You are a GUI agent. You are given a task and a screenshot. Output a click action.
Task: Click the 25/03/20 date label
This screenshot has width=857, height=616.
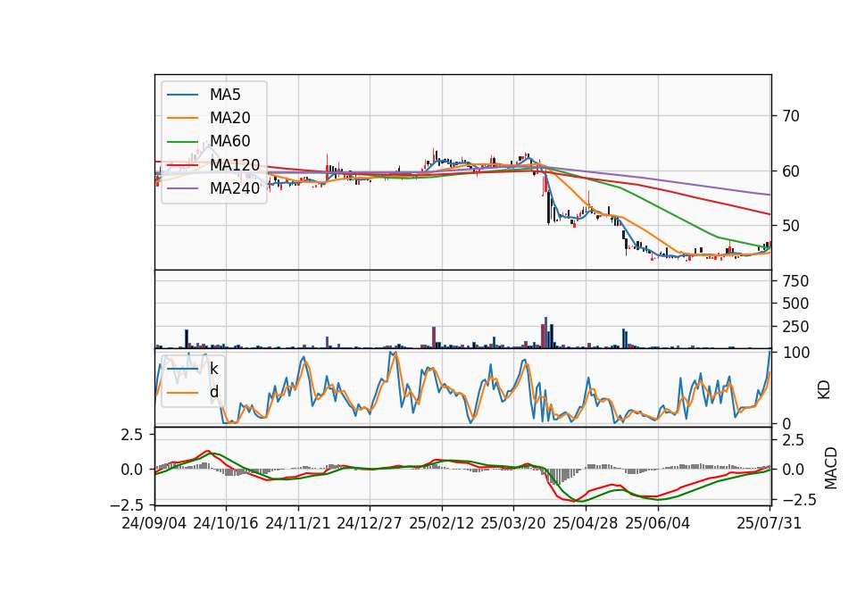coord(513,523)
